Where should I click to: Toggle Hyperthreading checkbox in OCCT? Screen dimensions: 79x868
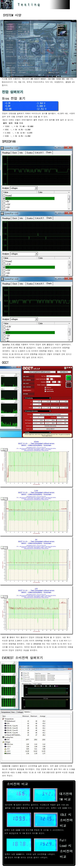pyautogui.click(x=46, y=391)
